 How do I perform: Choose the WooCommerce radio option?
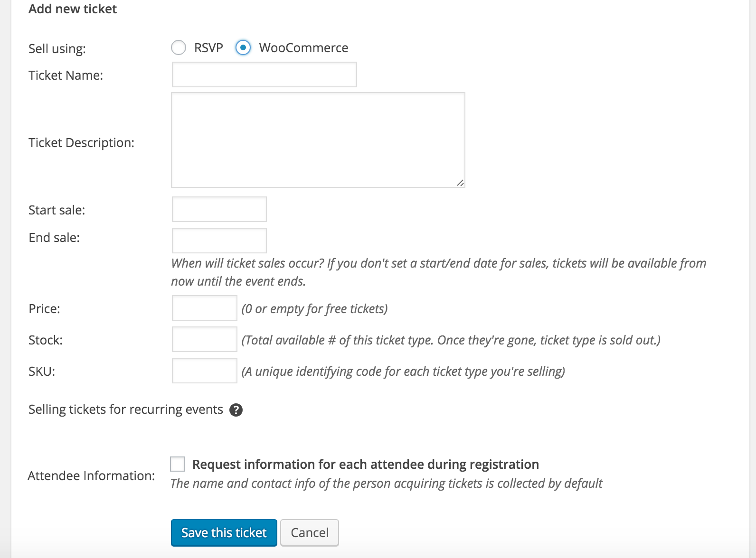pyautogui.click(x=243, y=47)
